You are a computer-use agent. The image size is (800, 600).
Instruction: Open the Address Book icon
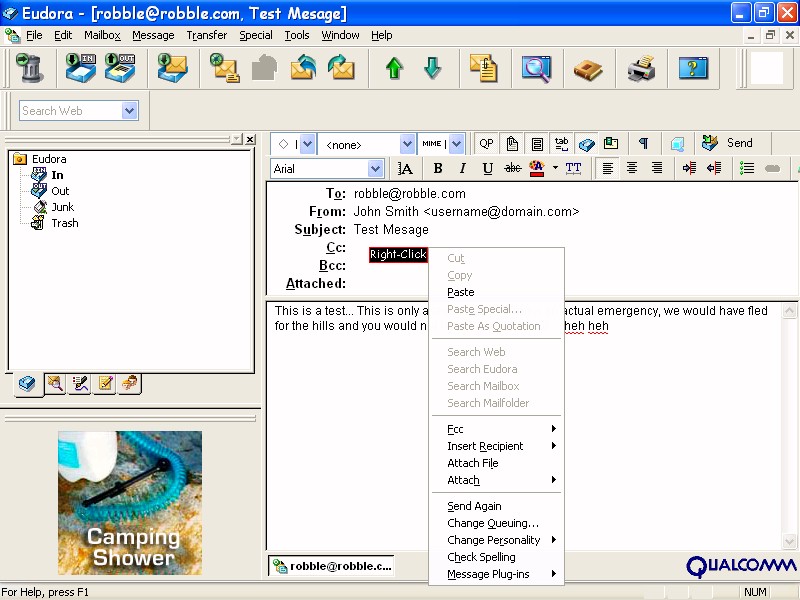click(588, 69)
